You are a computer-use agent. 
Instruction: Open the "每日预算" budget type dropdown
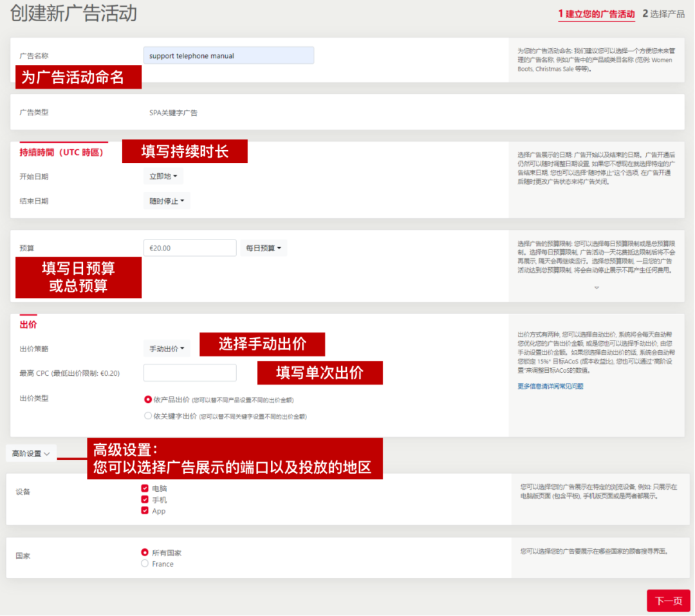pyautogui.click(x=263, y=248)
